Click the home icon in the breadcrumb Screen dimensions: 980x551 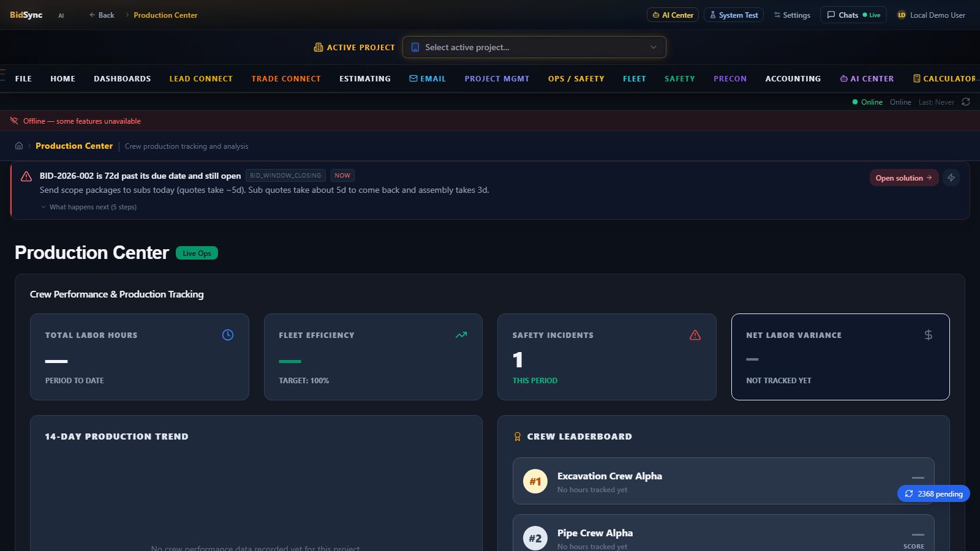pos(19,146)
